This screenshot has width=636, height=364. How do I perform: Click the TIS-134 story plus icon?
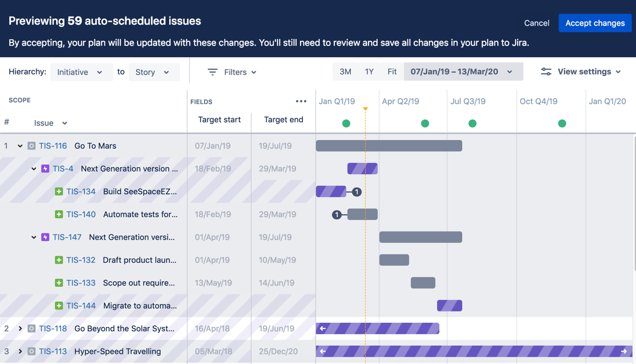point(59,191)
